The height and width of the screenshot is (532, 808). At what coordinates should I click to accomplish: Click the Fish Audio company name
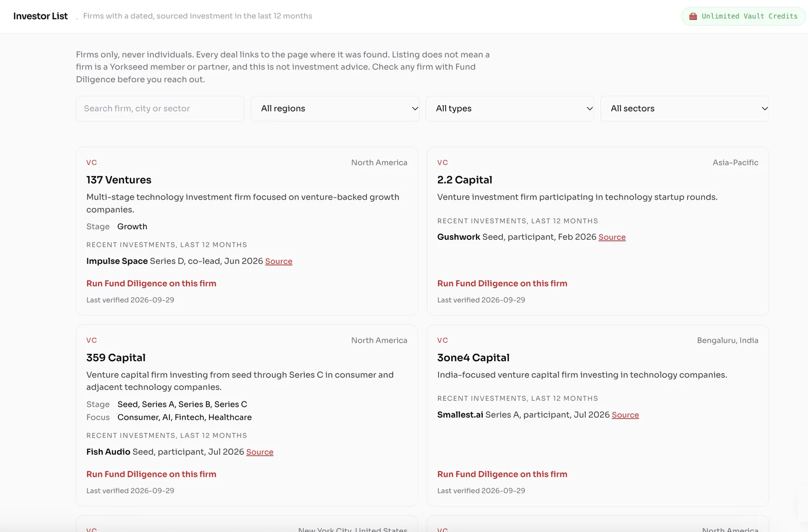tap(108, 452)
